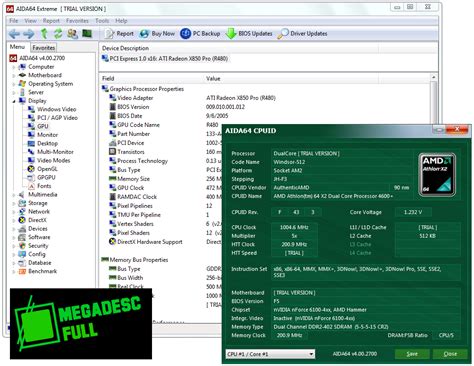This screenshot has height=366, width=474.
Task: Open the CPU #1 / Core #1 dropdown
Action: click(270, 354)
